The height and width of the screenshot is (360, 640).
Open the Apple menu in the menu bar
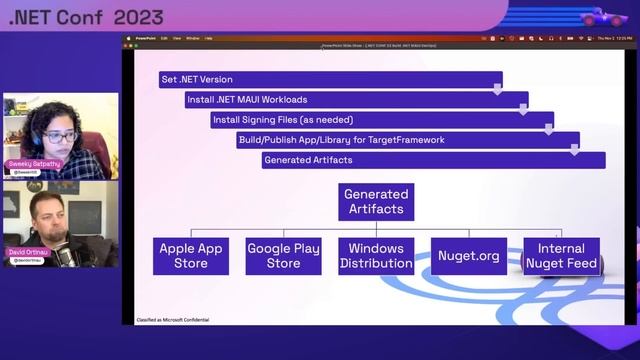[129, 38]
